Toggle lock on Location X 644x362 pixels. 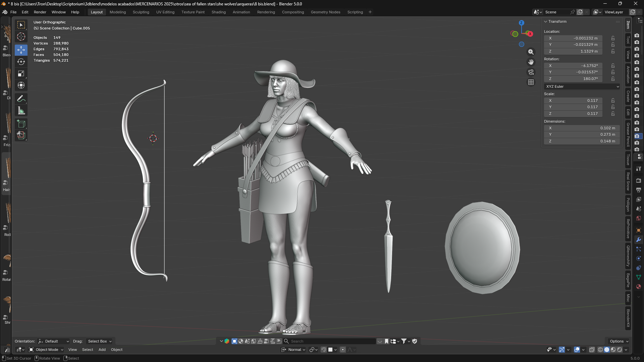pos(613,38)
